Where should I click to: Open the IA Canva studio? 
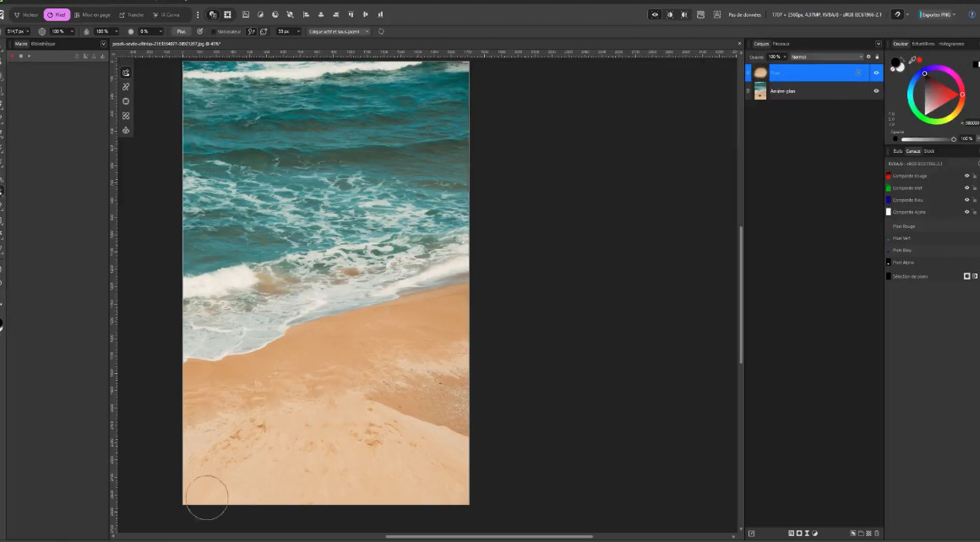tap(166, 14)
